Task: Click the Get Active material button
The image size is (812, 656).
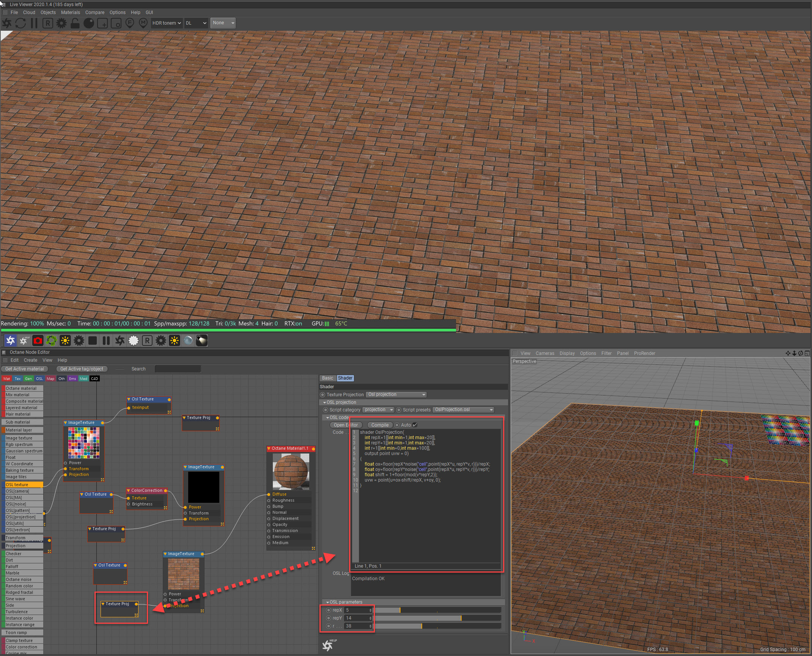Action: coord(25,369)
